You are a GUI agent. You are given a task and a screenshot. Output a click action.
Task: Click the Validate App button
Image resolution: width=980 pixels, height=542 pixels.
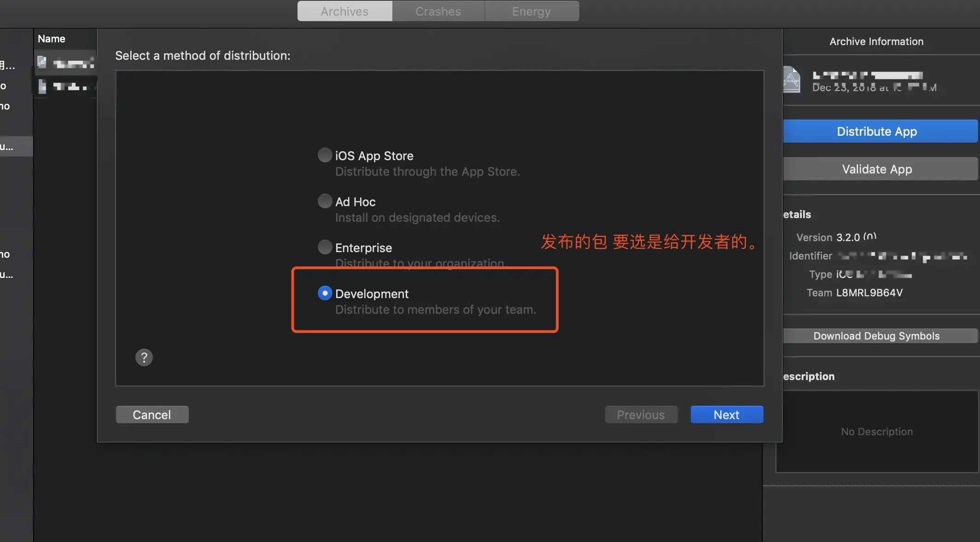coord(876,169)
